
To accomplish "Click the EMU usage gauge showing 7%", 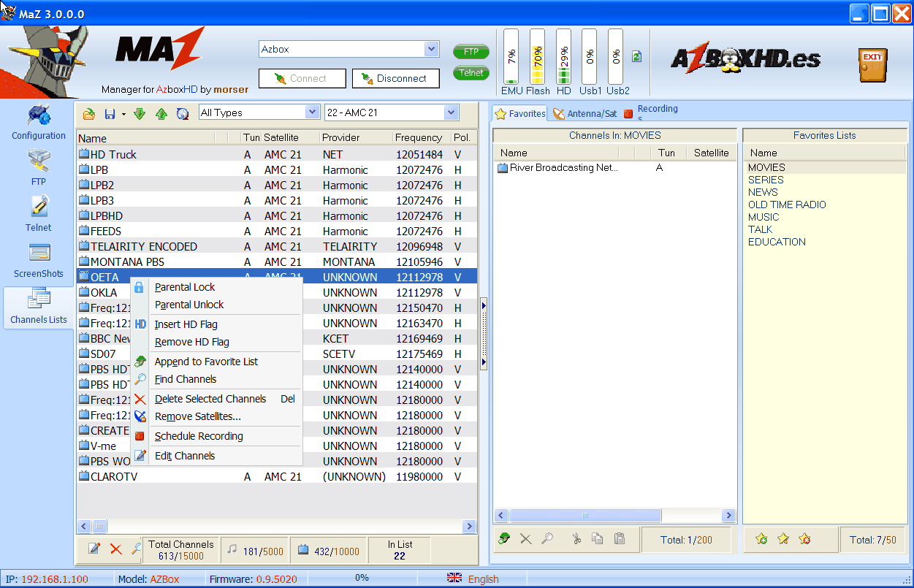I will click(x=511, y=57).
